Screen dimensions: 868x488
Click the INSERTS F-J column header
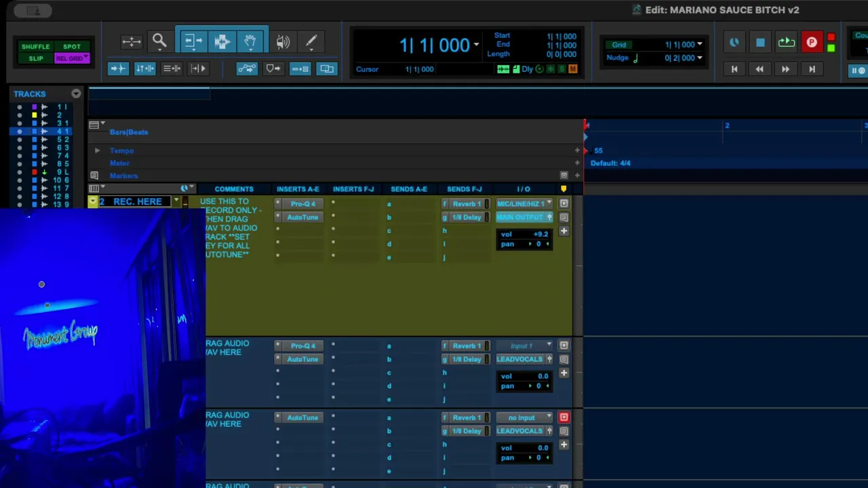353,189
